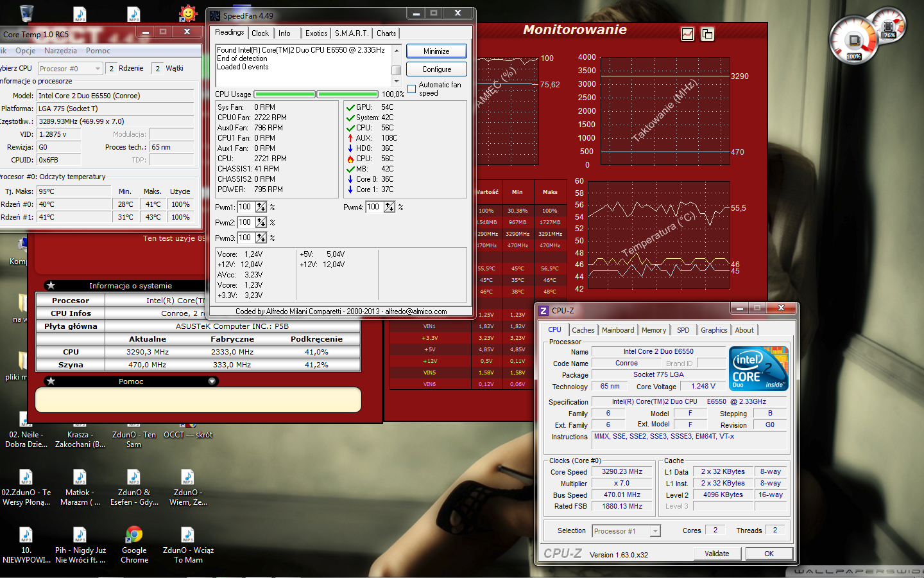Click the '3290,3 MHz' CPU value in OCCT

148,352
